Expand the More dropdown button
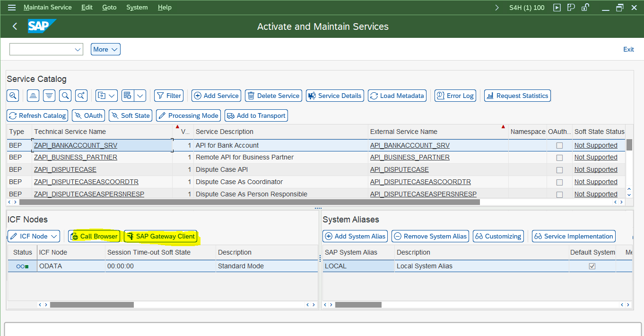The width and height of the screenshot is (644, 336). 105,49
